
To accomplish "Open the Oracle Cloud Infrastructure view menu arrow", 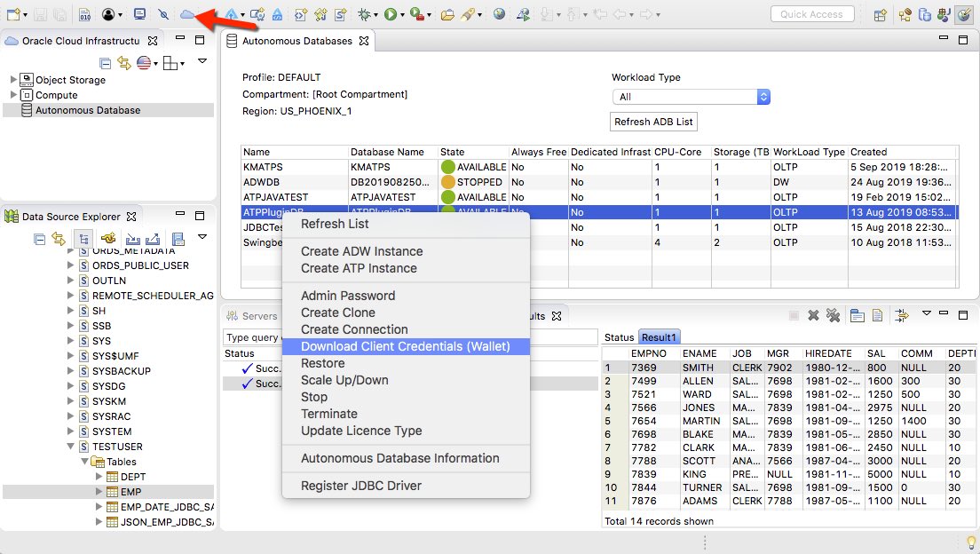I will pos(202,61).
